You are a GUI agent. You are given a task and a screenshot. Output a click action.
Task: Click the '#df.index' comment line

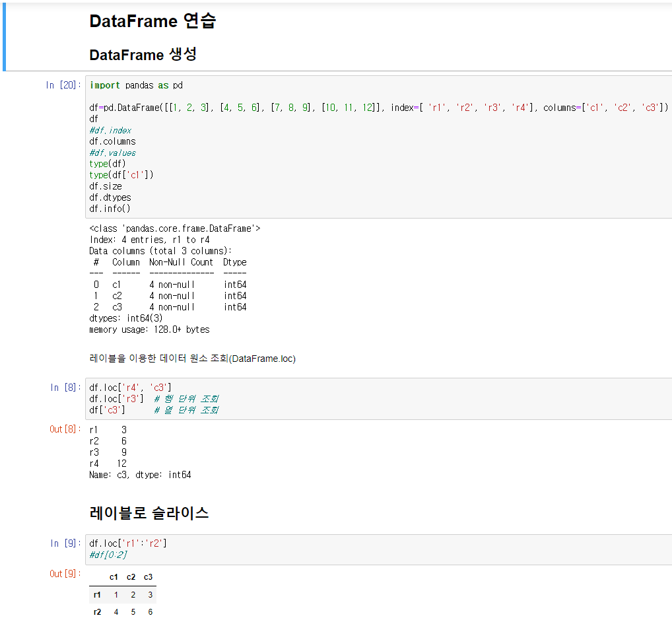[x=110, y=130]
